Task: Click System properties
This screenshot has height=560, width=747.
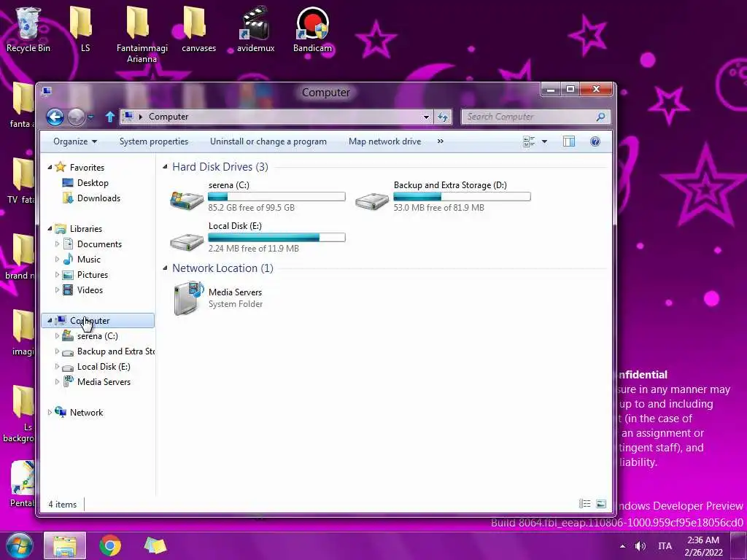Action: [154, 141]
